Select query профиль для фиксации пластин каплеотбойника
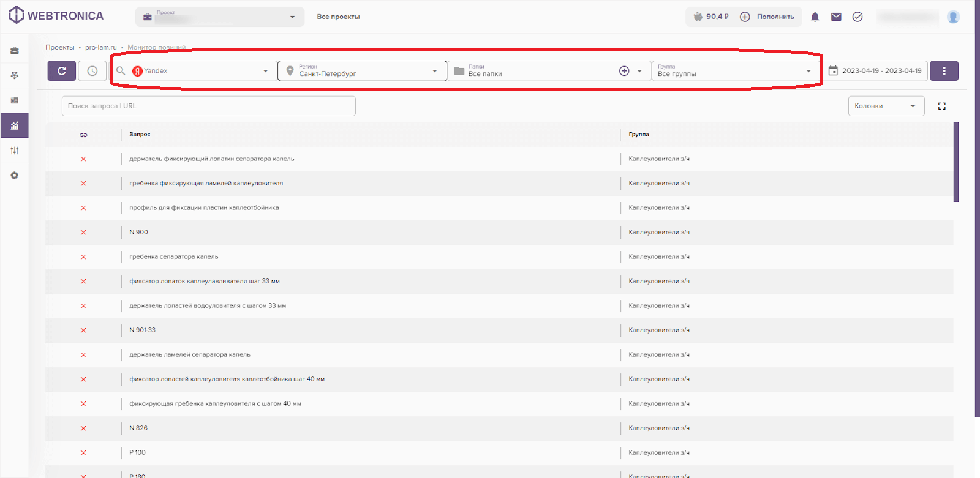The image size is (980, 478). [204, 208]
